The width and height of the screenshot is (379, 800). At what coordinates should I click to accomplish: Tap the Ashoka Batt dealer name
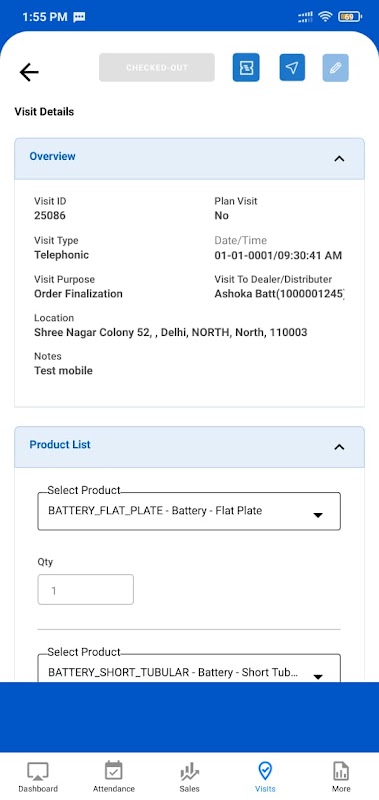pyautogui.click(x=280, y=294)
